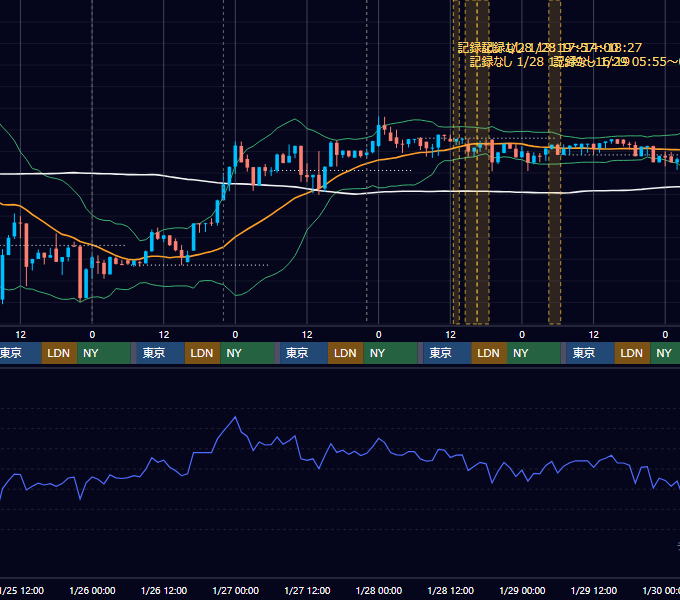The image size is (680, 600).
Task: Click the 1/27 12:00 time axis label
Action: point(307,590)
